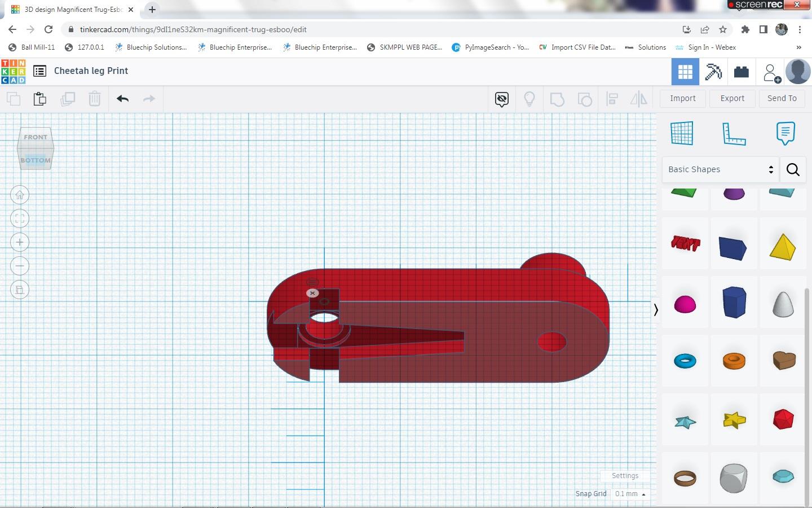Select the magenta half sphere shape
The width and height of the screenshot is (812, 508).
685,304
